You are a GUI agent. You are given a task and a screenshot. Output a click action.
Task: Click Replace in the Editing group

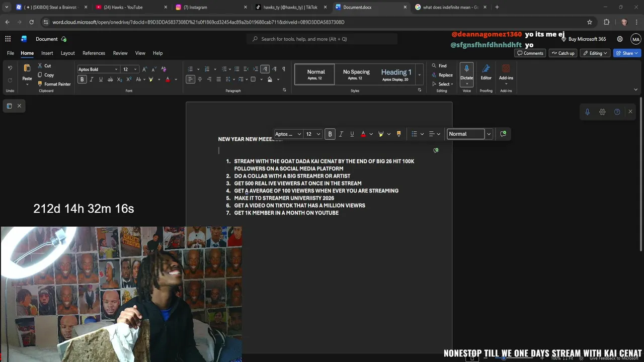click(442, 75)
